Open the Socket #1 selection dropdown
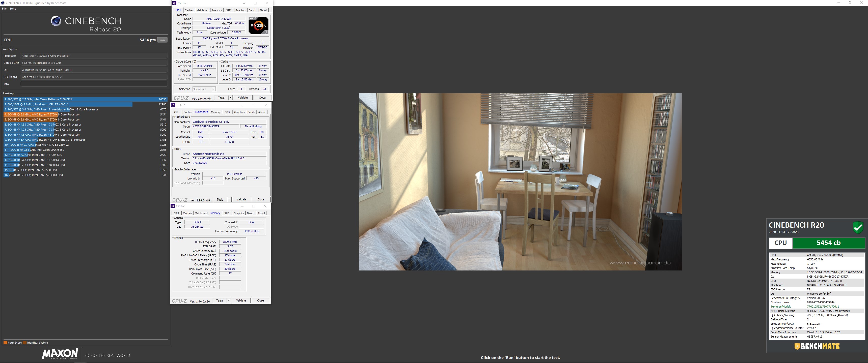This screenshot has width=868, height=363. (204, 89)
